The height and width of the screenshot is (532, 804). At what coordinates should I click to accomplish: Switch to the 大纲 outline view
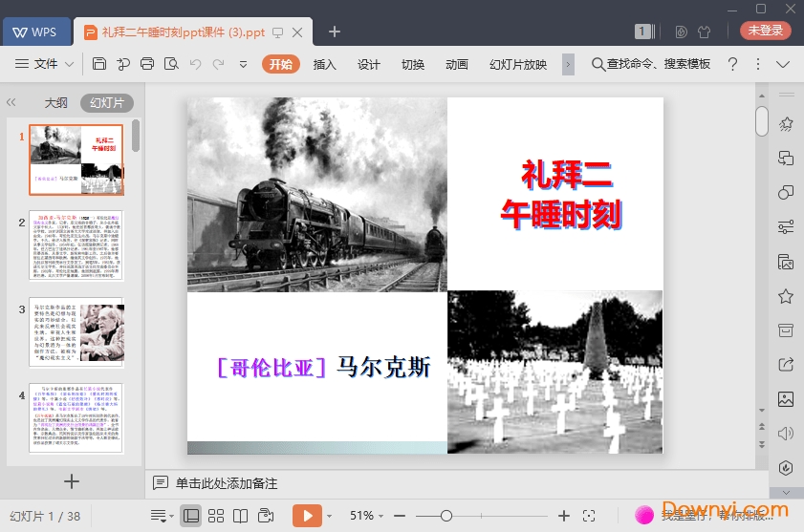coord(55,102)
